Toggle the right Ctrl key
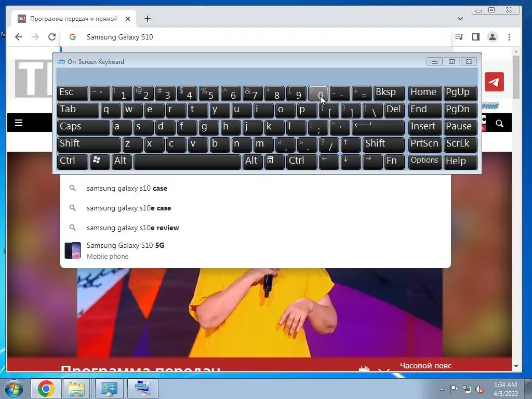Screen dimensions: 532x399 pos(302,162)
